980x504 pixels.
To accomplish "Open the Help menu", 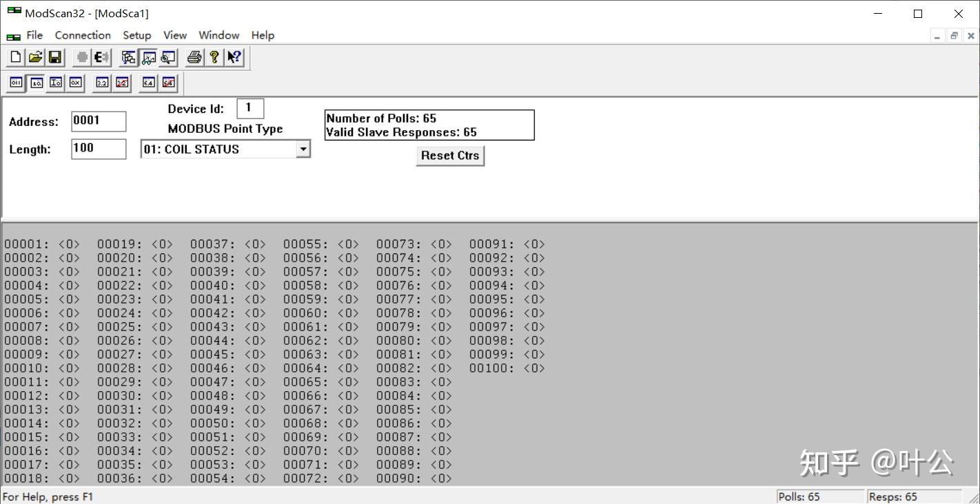I will pyautogui.click(x=263, y=35).
